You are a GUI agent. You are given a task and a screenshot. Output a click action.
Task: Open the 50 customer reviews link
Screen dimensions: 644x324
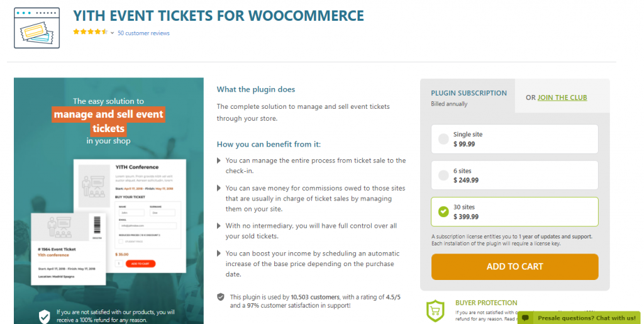click(143, 33)
